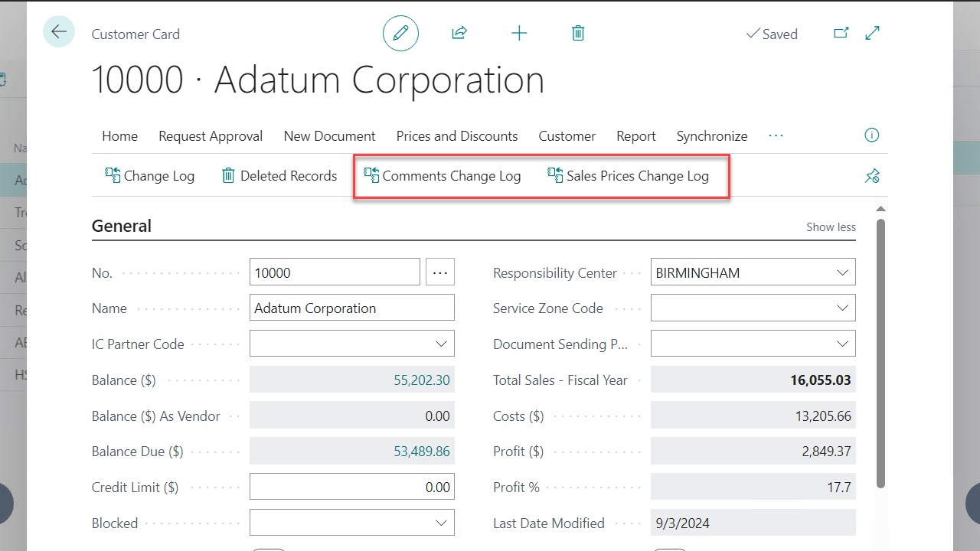Select the Change Log action icon
Screen dimensions: 980x551
(x=149, y=175)
